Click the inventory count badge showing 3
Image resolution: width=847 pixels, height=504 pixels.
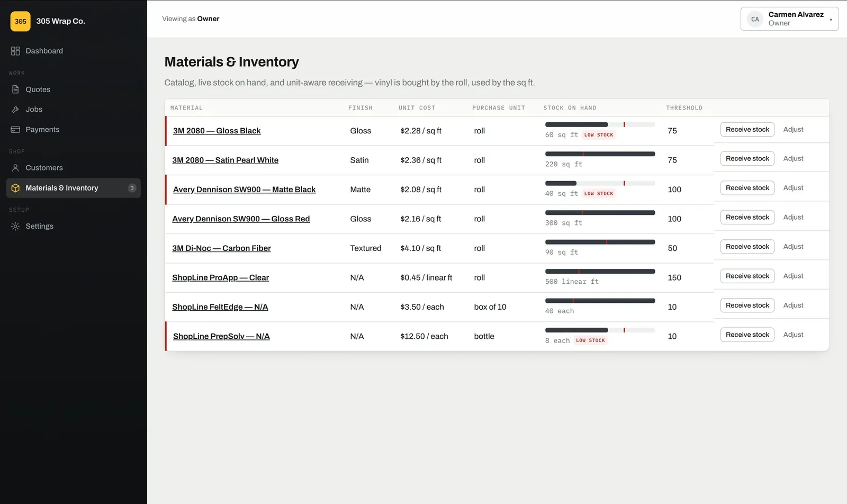(x=132, y=188)
